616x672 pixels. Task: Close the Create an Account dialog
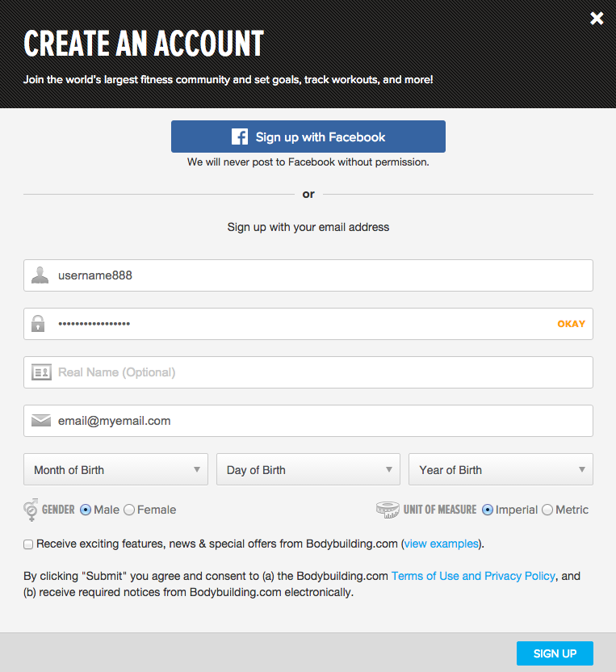pos(597,19)
